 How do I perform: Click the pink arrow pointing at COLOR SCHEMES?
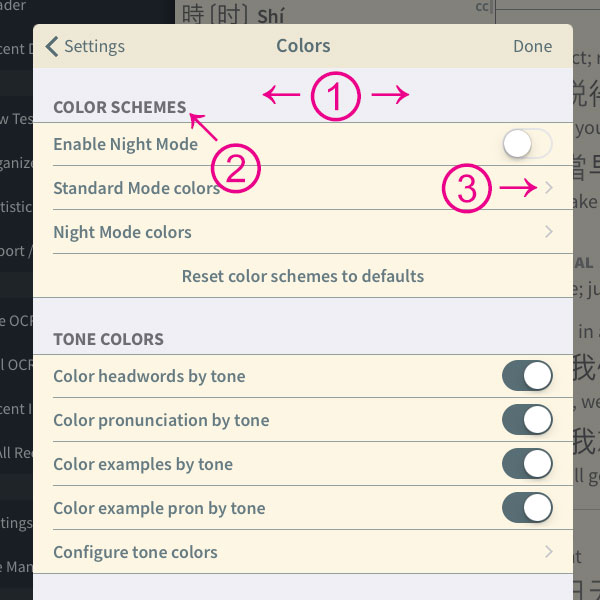(204, 127)
